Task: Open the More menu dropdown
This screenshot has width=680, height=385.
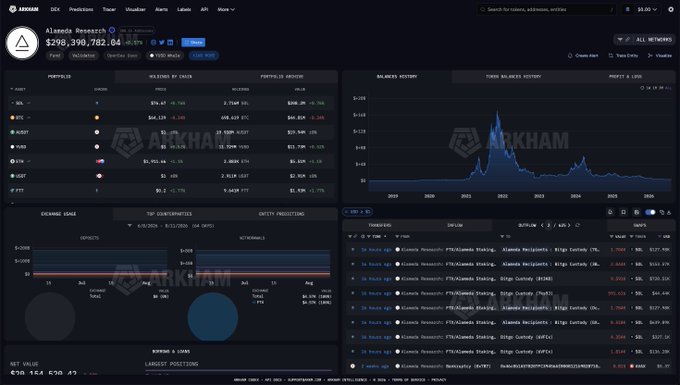Action: tap(226, 9)
